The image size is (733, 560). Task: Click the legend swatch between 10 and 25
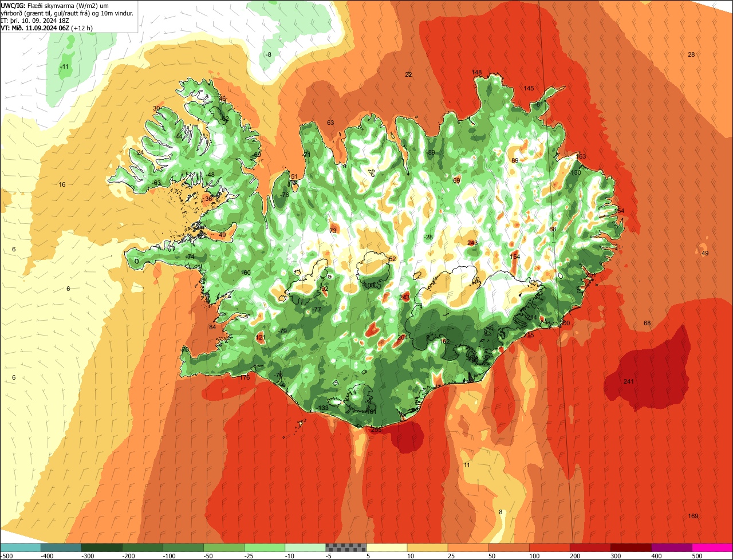[x=427, y=547]
